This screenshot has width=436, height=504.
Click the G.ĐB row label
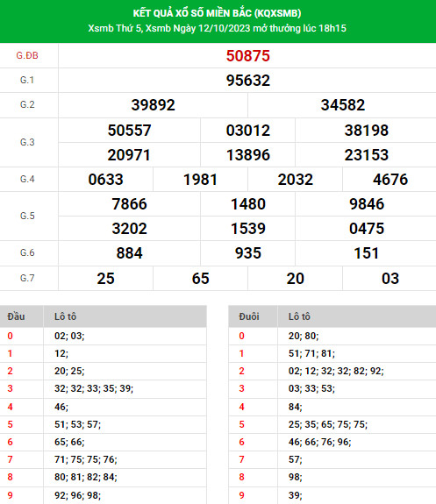point(27,55)
